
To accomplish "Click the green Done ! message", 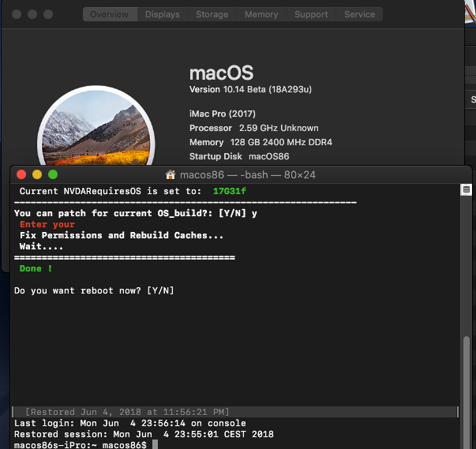I will click(x=36, y=268).
